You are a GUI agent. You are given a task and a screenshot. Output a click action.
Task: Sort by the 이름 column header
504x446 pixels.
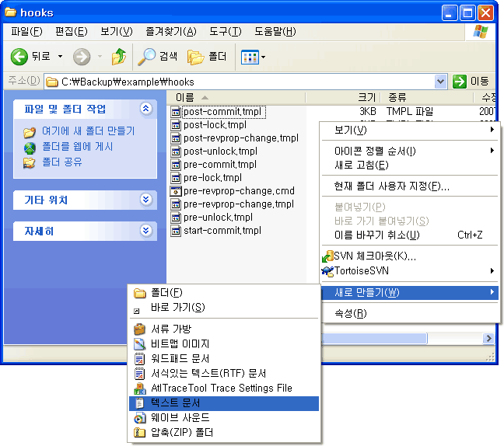[185, 97]
